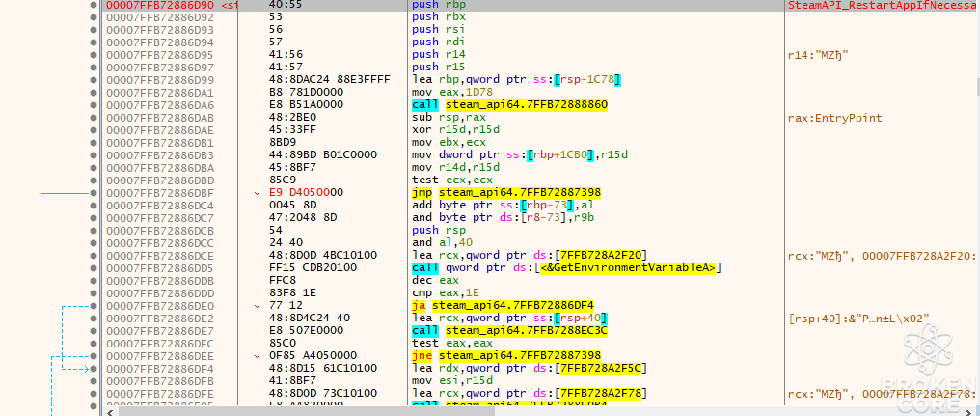Toggle breakpoint dot at address 00007FFB72886DBF
This screenshot has width=980, height=416.
coord(94,193)
